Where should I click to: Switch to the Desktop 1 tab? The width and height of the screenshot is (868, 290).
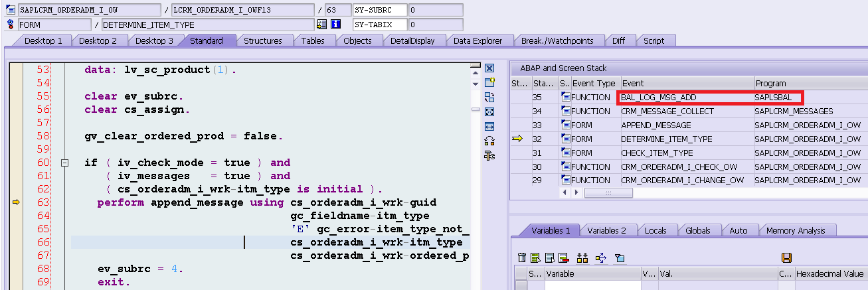click(43, 40)
